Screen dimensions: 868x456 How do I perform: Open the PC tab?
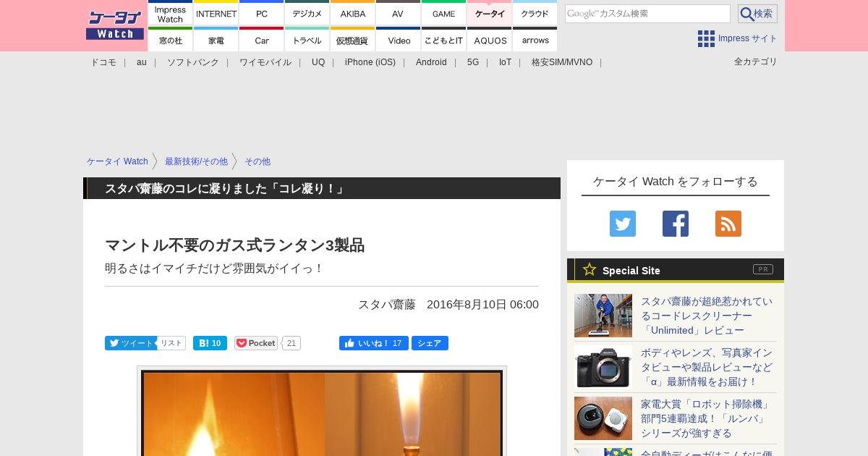(x=261, y=13)
